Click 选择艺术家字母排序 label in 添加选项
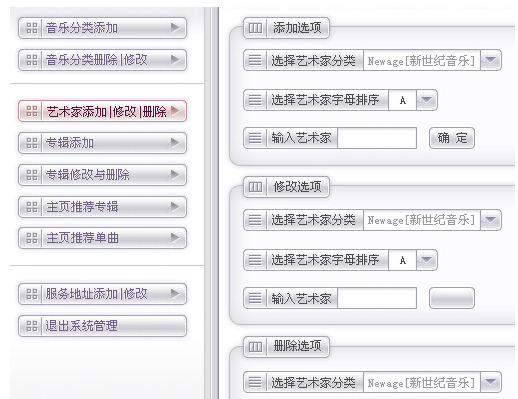This screenshot has height=399, width=518. tap(325, 100)
